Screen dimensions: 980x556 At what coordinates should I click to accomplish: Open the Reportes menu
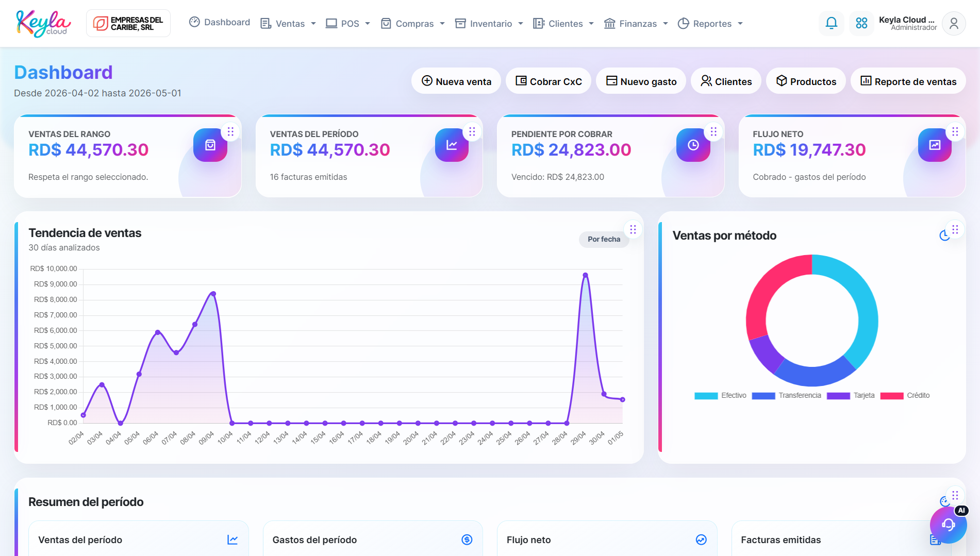click(710, 24)
